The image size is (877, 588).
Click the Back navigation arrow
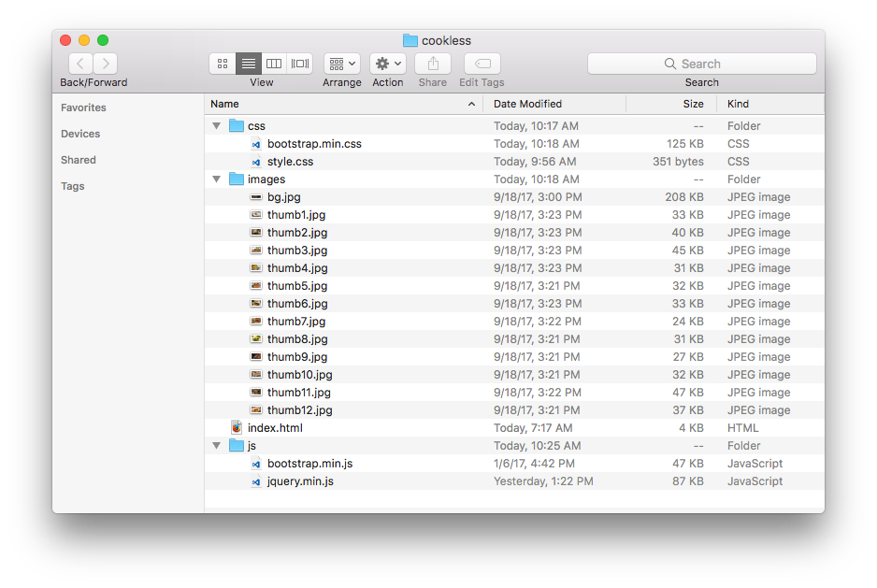coord(79,63)
